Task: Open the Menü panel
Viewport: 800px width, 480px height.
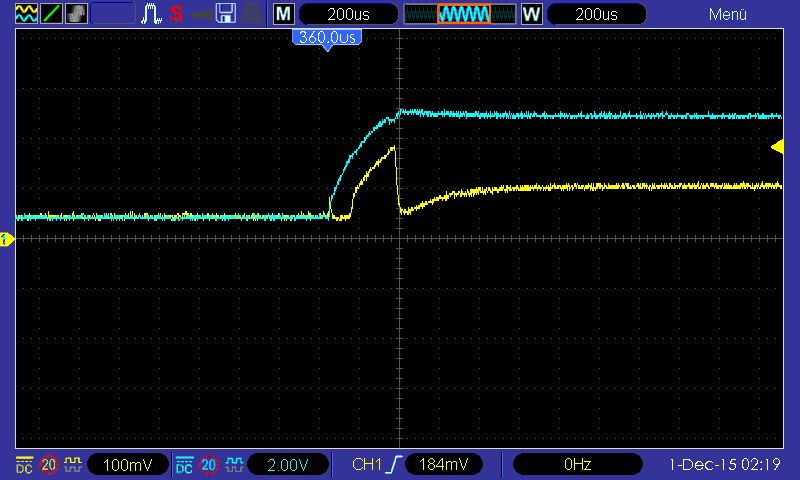Action: [728, 14]
